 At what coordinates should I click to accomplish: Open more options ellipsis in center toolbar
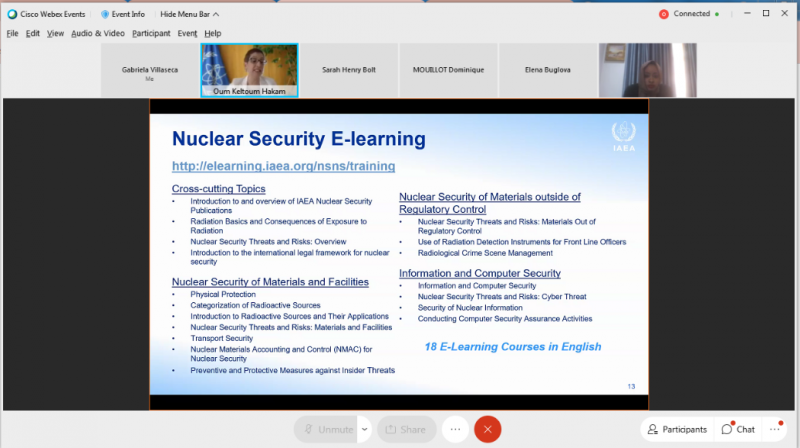click(x=455, y=430)
